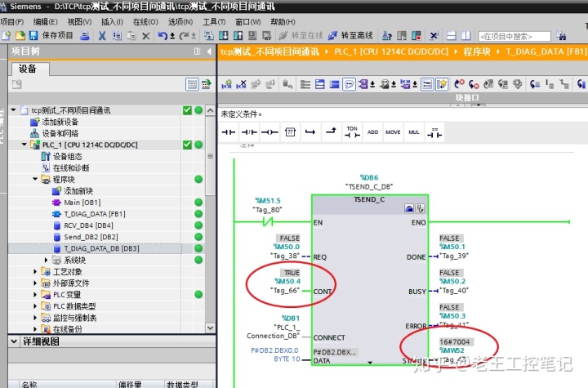
Task: Insert network icon in editor toolbar
Action: click(x=226, y=84)
